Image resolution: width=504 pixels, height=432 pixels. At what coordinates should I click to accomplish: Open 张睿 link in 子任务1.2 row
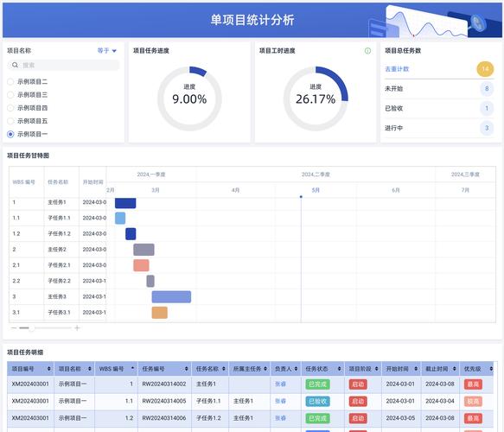coord(280,418)
